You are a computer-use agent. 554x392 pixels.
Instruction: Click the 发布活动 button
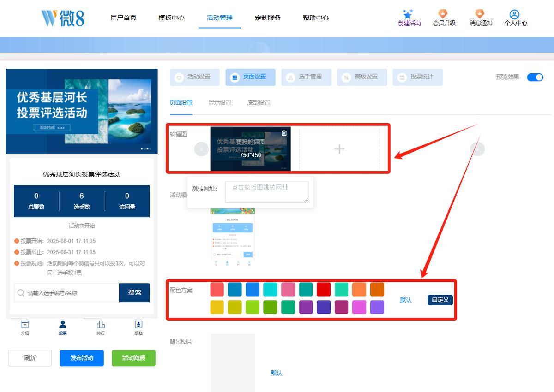[x=82, y=358]
